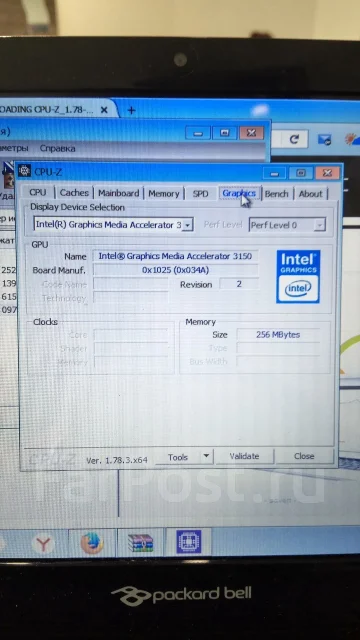Screen dimensions: 360x640
Task: Click the version text Ver. 1.78.3.x64
Action: click(117, 460)
